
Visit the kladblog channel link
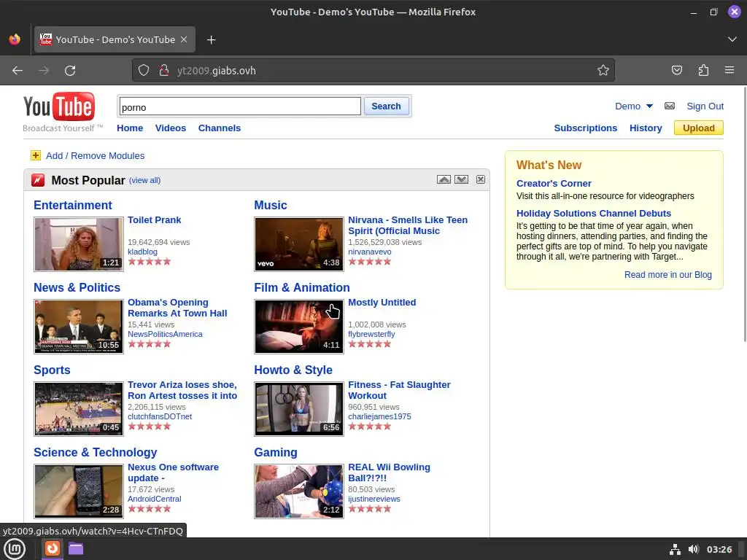point(142,252)
